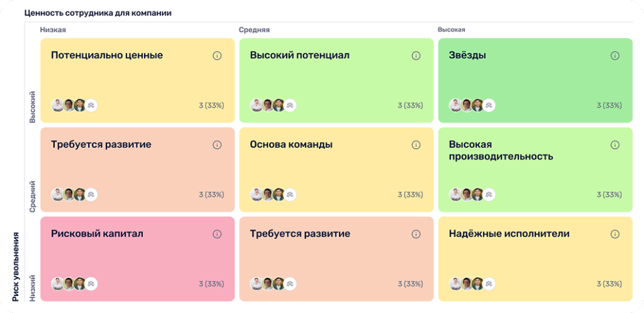Click the Высокая column header label
This screenshot has width=644, height=313.
(451, 30)
